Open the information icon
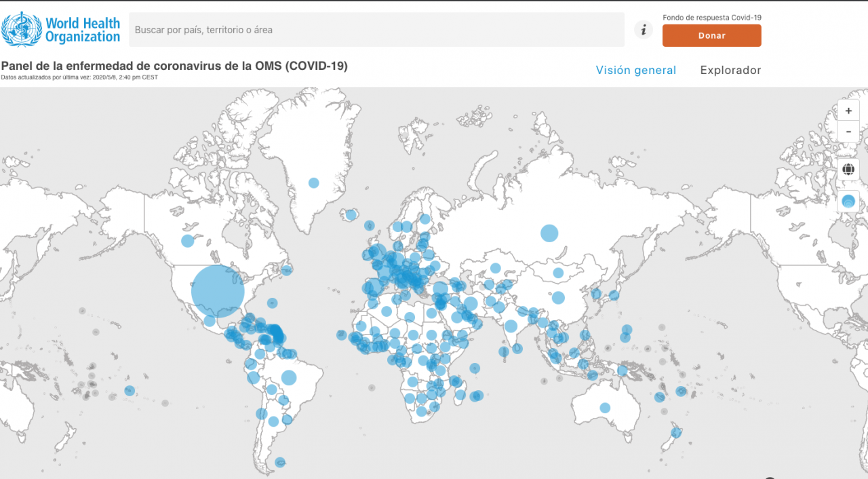 point(643,30)
